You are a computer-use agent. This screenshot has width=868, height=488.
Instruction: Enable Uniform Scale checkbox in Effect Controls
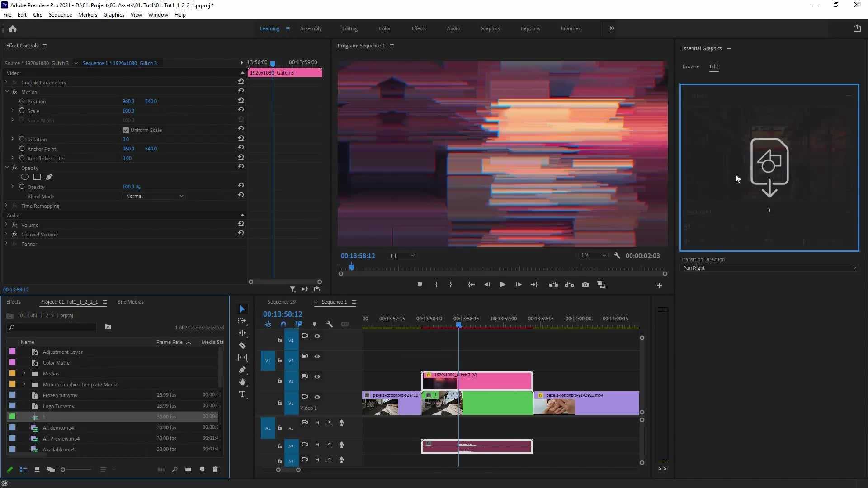126,130
